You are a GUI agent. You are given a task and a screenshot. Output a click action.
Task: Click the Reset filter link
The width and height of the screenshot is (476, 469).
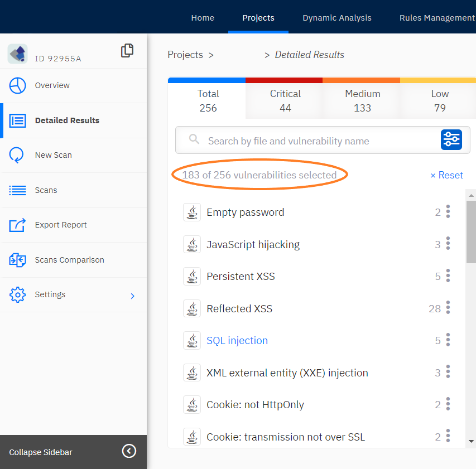click(446, 175)
